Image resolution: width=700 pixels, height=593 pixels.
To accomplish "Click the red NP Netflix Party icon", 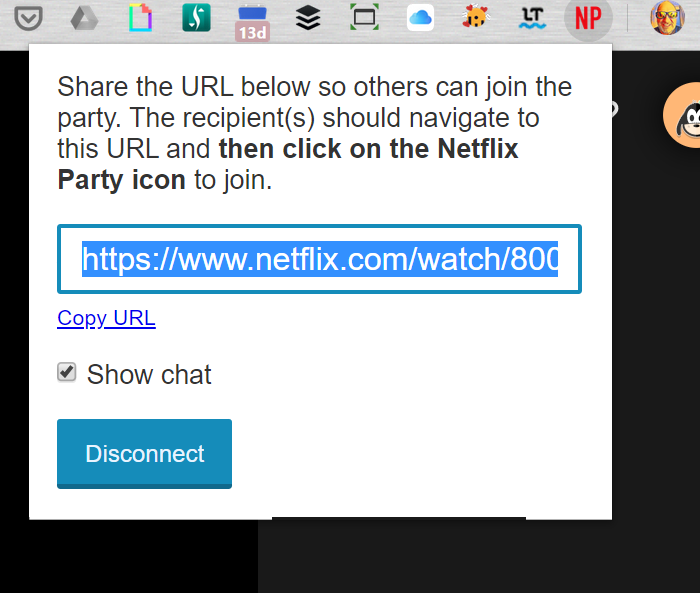I will click(588, 18).
